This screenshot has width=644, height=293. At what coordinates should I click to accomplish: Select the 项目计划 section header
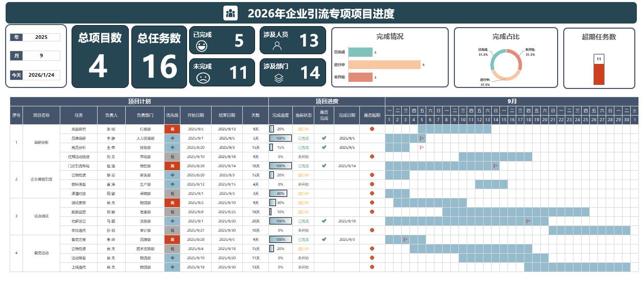tap(139, 101)
